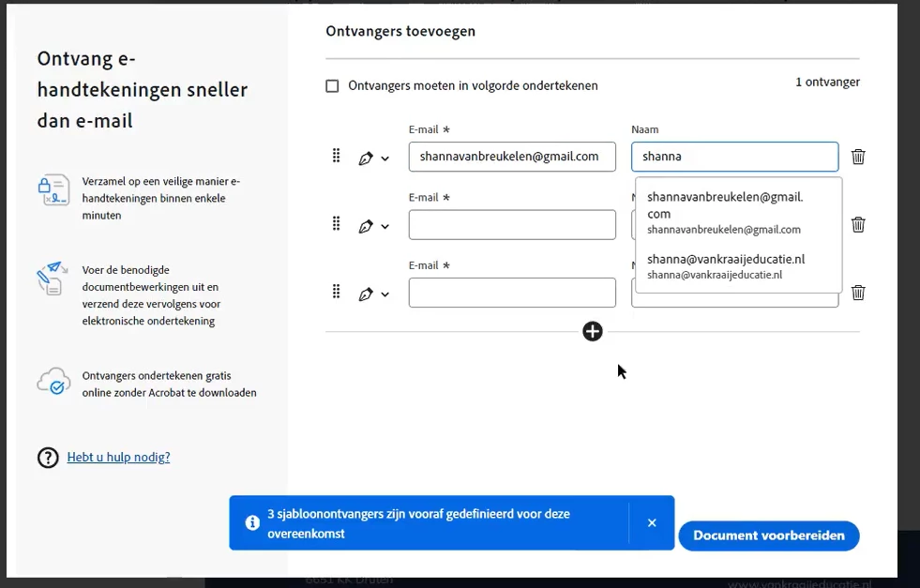The image size is (920, 588).
Task: Dismiss the sjabloonontvangers notification banner
Action: tap(652, 523)
